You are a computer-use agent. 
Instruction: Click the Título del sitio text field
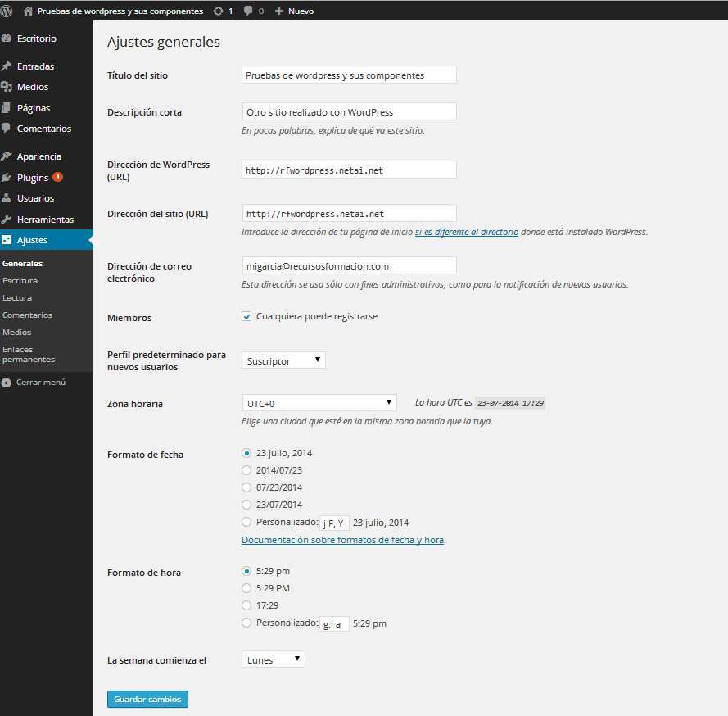click(349, 75)
